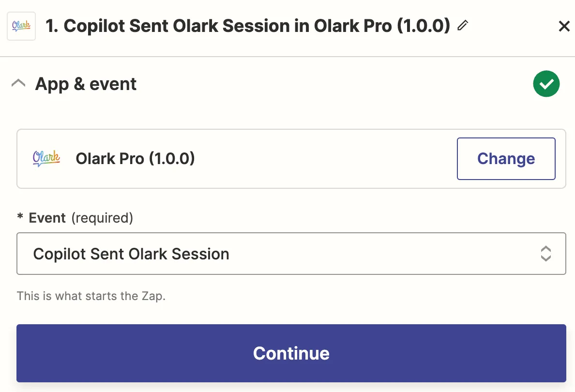
Task: Click the green completed checkmark icon
Action: point(546,84)
